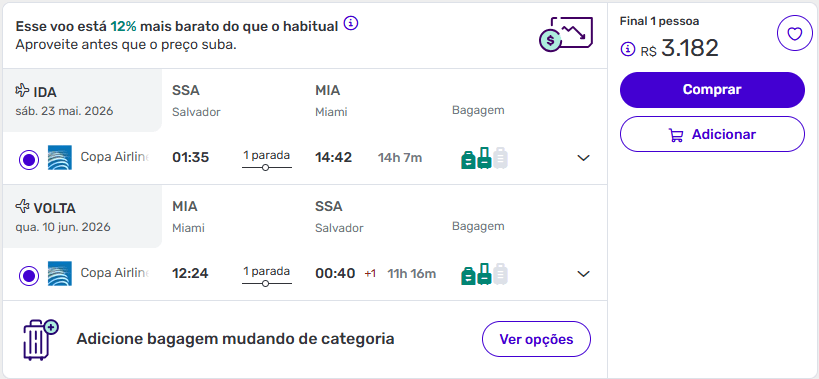Click the heart favorite icon
The image size is (819, 379).
[794, 34]
